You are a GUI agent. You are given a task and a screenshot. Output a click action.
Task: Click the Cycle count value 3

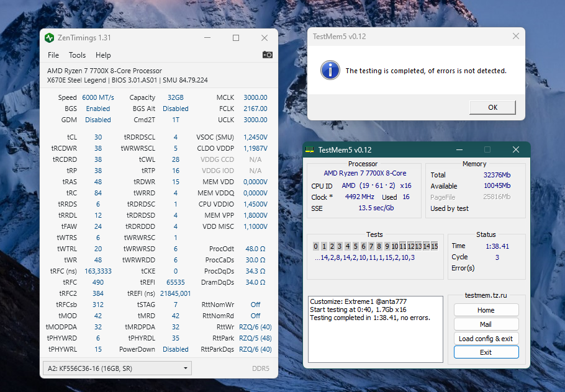[x=497, y=257]
